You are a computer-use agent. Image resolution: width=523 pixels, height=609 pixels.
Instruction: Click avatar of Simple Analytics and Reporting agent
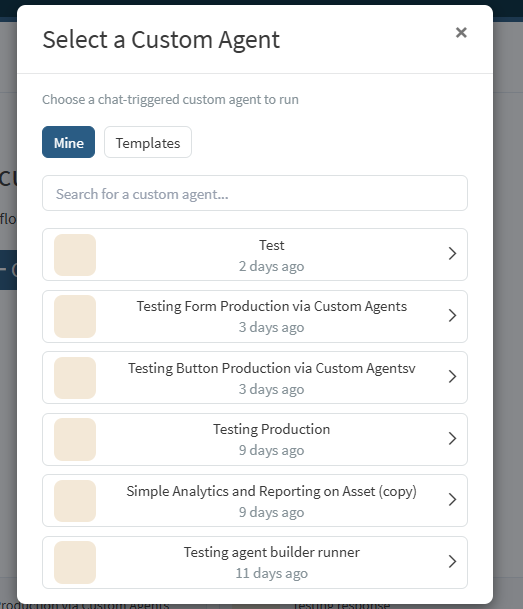[x=75, y=501]
